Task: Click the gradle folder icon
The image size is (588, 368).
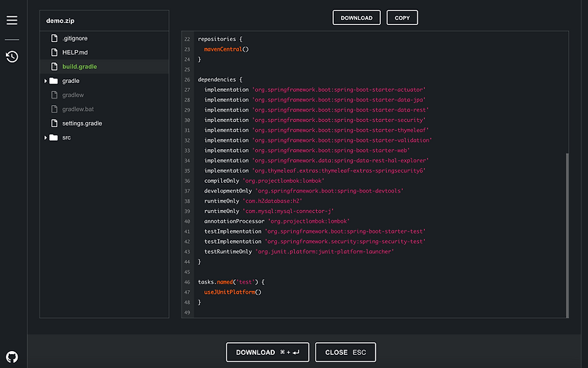Action: click(54, 81)
